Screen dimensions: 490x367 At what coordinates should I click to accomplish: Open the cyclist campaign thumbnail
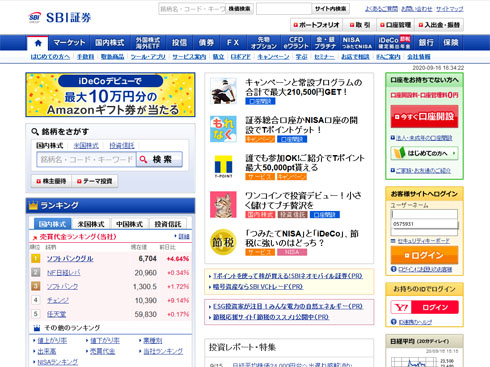(x=223, y=91)
